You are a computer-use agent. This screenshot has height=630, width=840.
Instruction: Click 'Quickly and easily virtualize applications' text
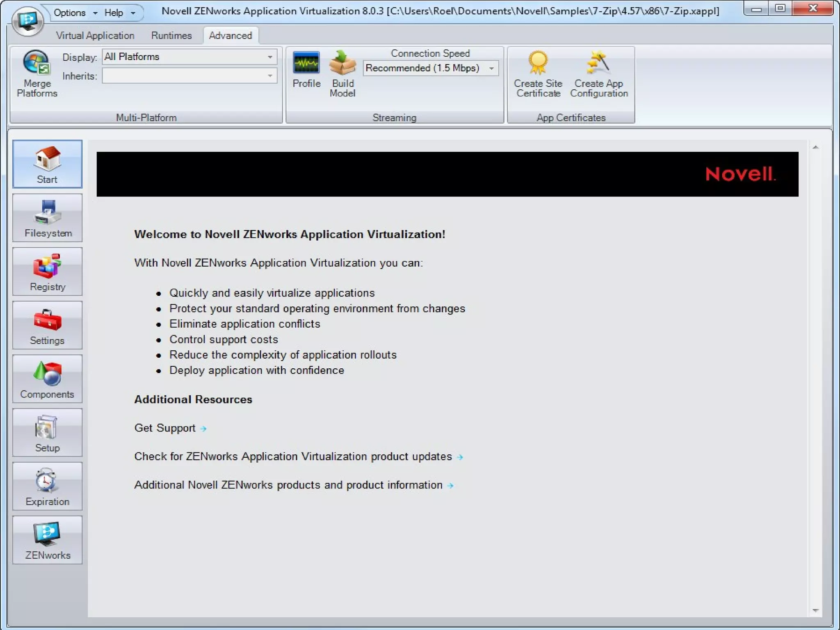(x=272, y=293)
